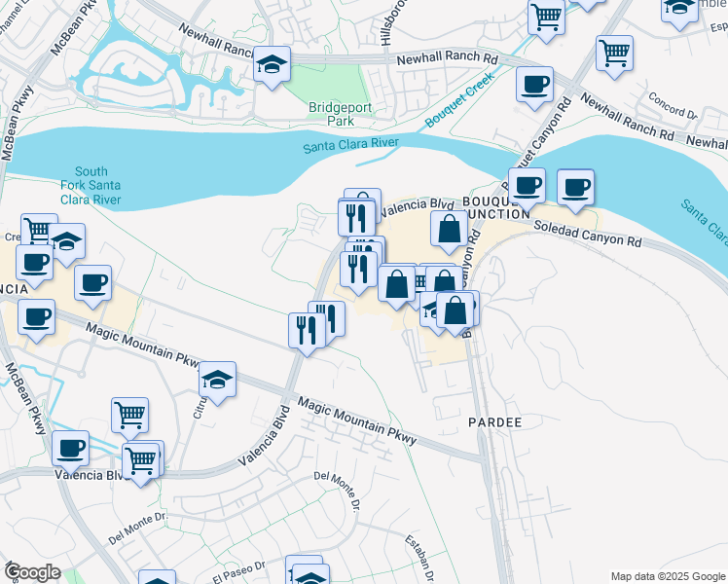Click the Google logo in the corner
Screen dimensions: 728x584
point(31,572)
